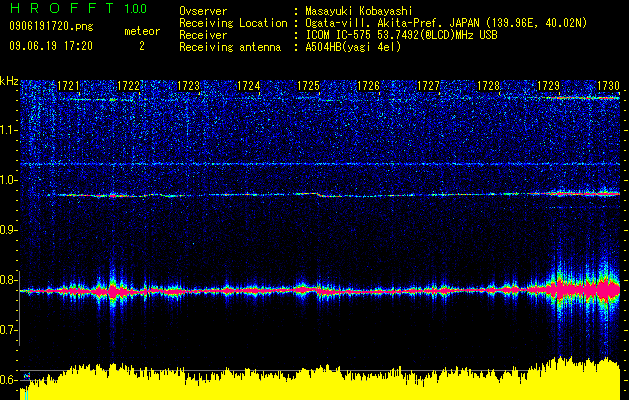Click the 1728 time marker
The height and width of the screenshot is (400, 629).
489,86
